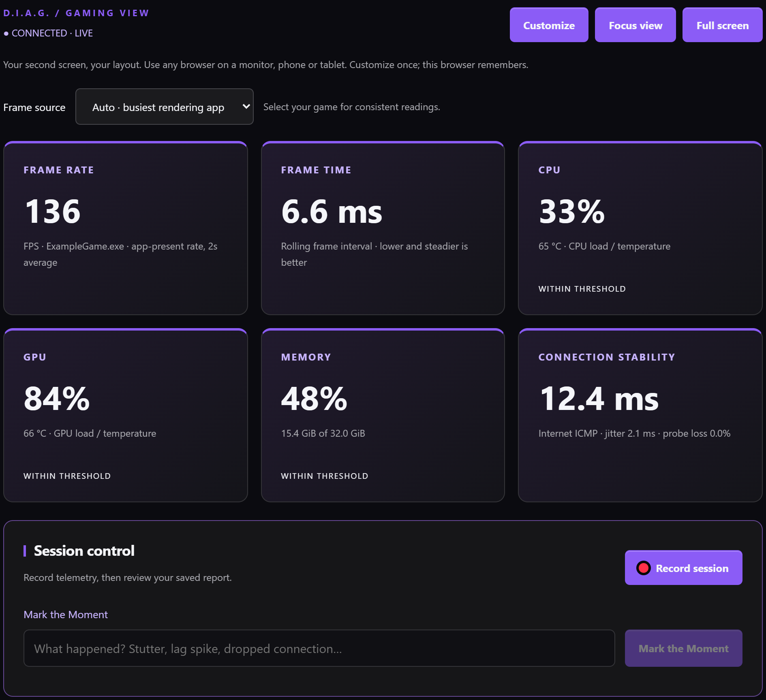Open Focus view
766x700 pixels.
pos(635,25)
